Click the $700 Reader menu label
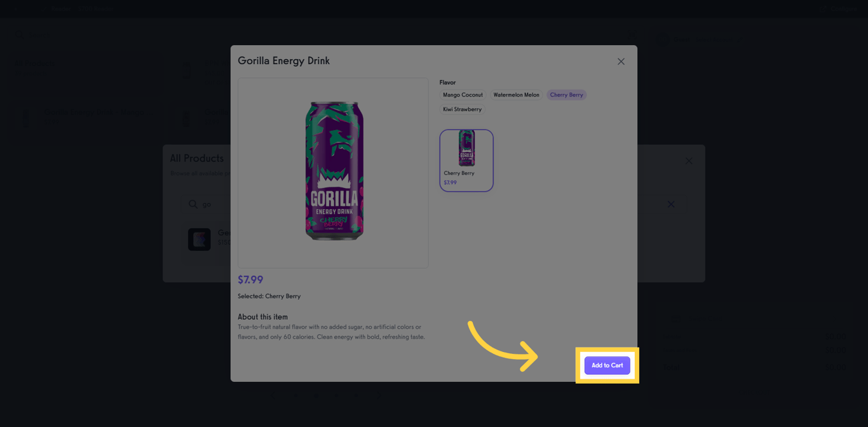Viewport: 868px width, 427px height. point(95,8)
